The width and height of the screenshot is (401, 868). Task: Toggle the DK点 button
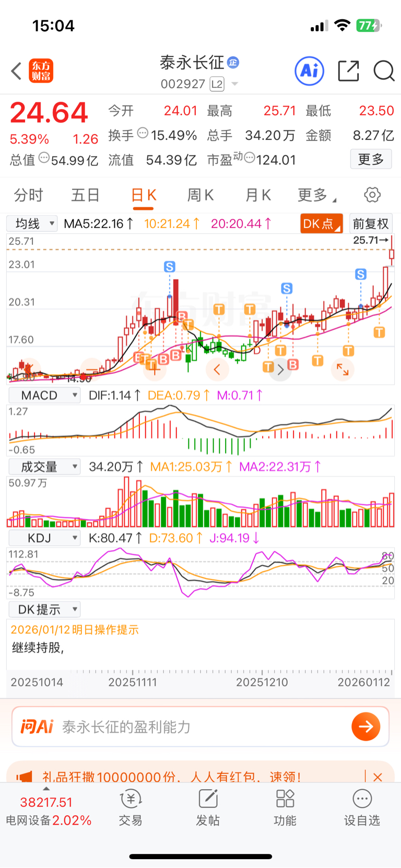[322, 223]
